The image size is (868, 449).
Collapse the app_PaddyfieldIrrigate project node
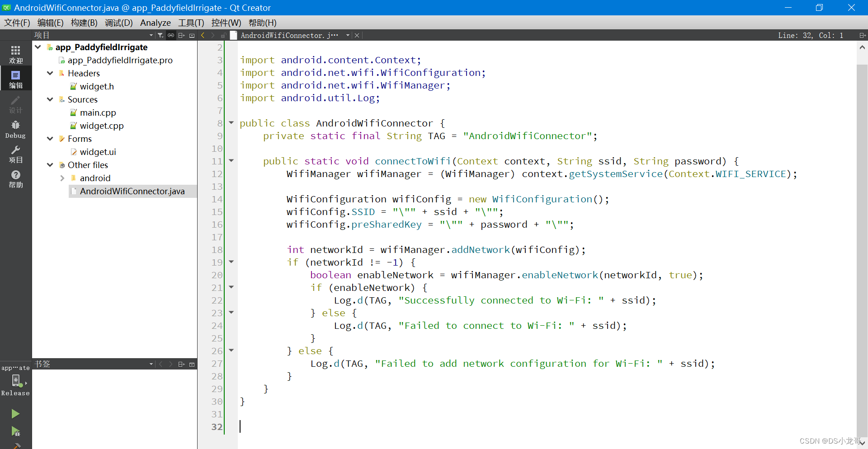click(x=38, y=47)
